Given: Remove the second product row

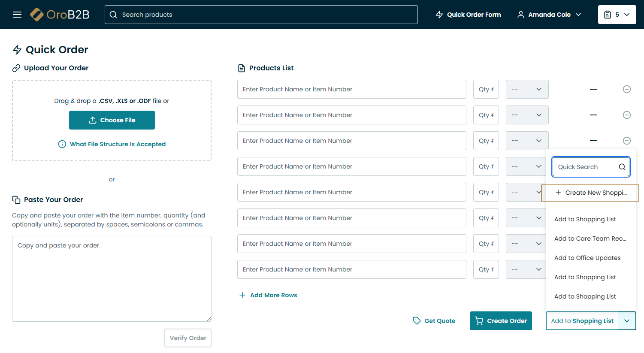Looking at the screenshot, I should [626, 115].
